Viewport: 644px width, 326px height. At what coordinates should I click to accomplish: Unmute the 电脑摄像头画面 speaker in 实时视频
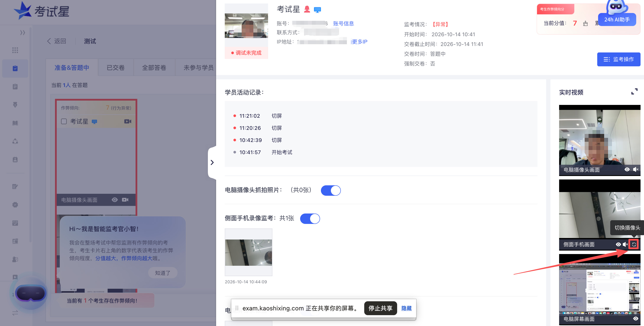tap(636, 170)
